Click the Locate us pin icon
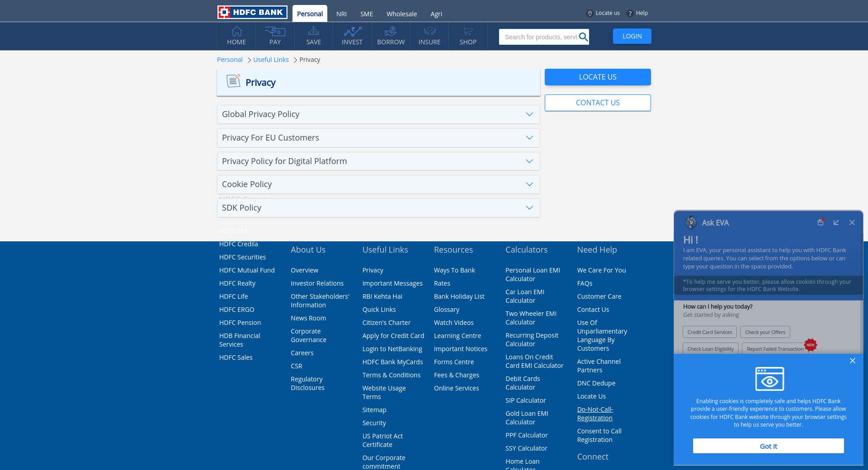Image resolution: width=868 pixels, height=470 pixels. click(x=590, y=14)
